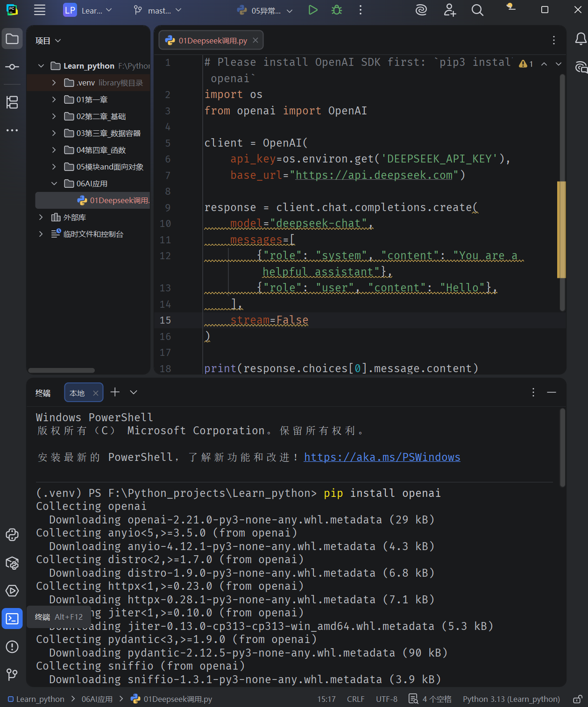Click the 06AI应用 breadcrumb

97,699
